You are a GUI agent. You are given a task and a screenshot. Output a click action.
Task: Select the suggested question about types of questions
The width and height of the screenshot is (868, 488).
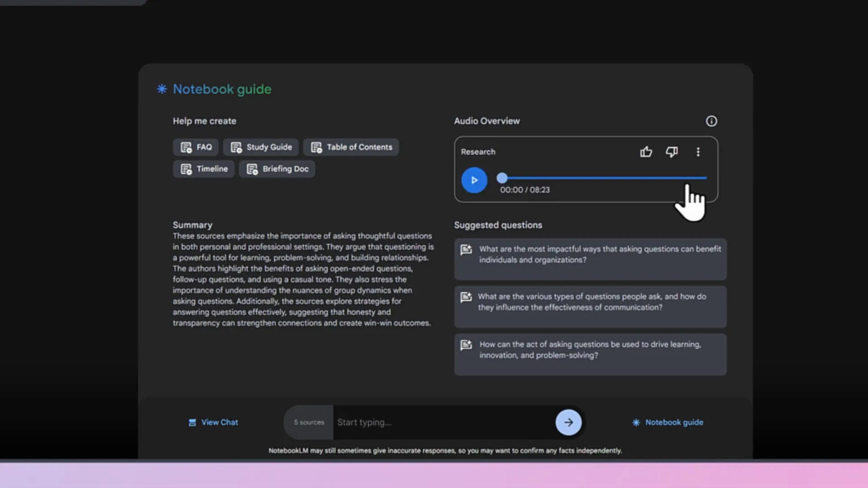pyautogui.click(x=590, y=307)
